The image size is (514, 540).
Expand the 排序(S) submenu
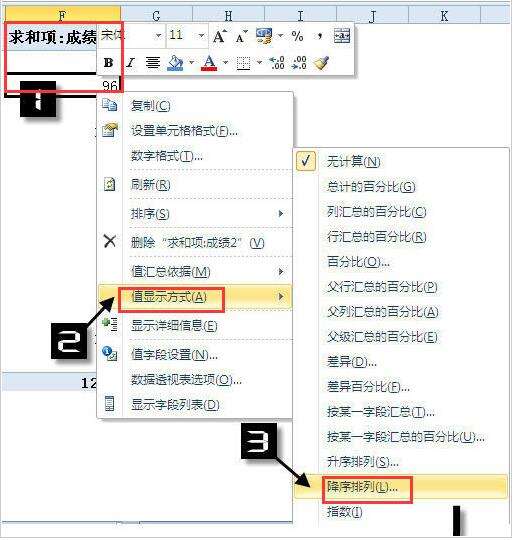(x=195, y=214)
